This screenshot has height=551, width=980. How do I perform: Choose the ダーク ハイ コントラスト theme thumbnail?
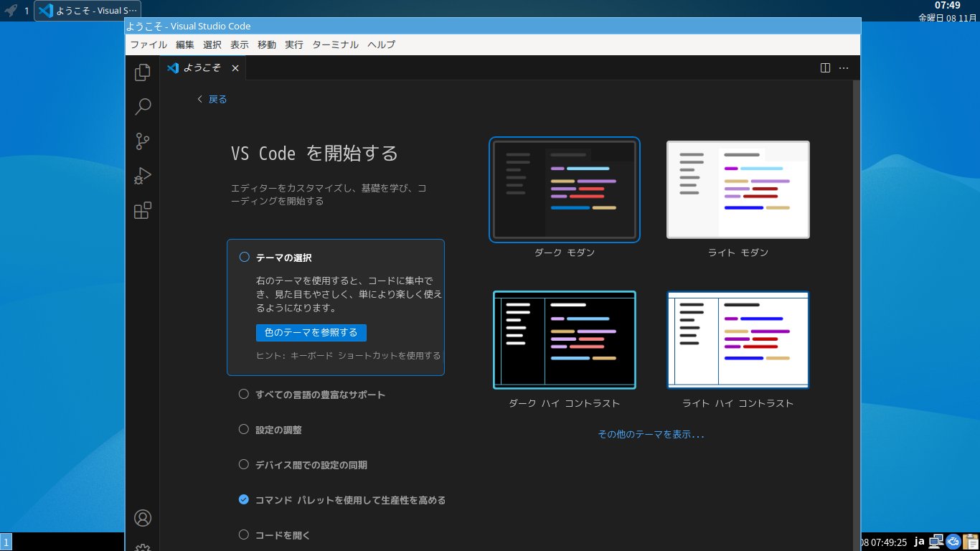pyautogui.click(x=565, y=340)
